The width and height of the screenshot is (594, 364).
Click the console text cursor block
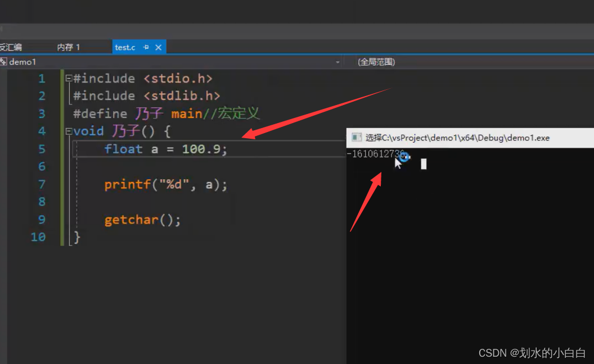coord(424,164)
